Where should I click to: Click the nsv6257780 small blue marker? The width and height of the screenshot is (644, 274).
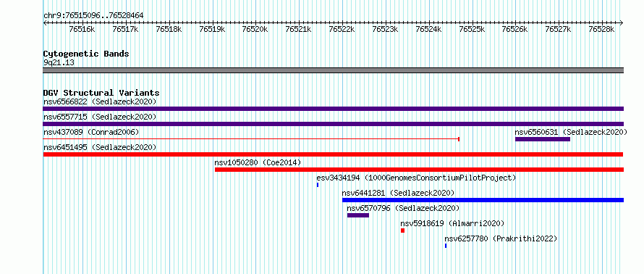click(446, 246)
